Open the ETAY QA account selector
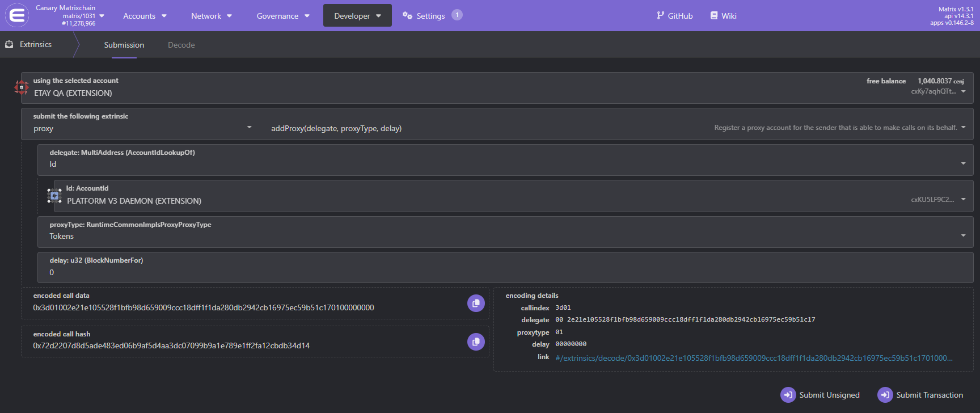The width and height of the screenshot is (980, 413). pyautogui.click(x=497, y=87)
